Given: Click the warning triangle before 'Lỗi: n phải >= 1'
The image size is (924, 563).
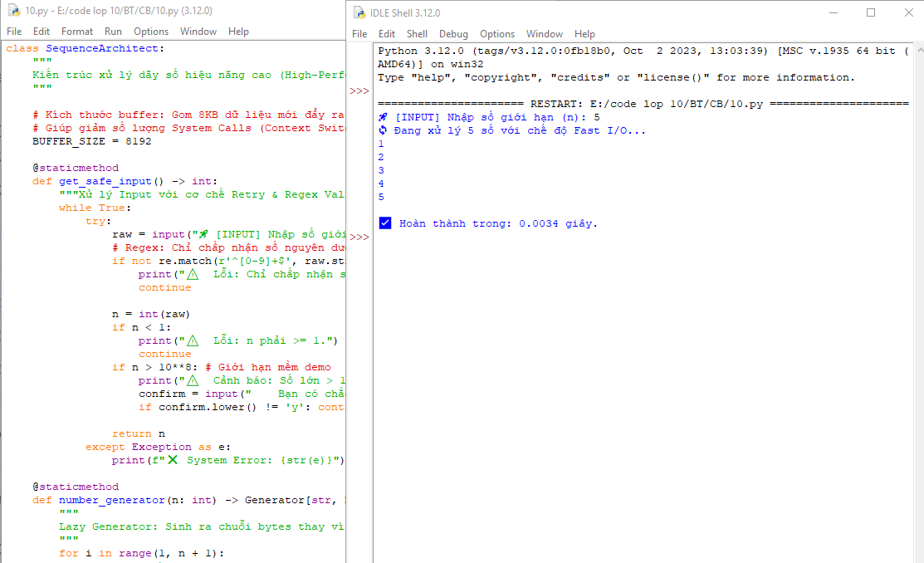Looking at the screenshot, I should click(x=193, y=340).
